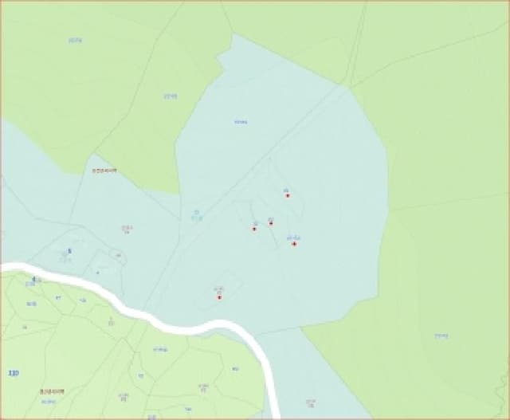Select the label in the bottom narrow blue strip
Image resolution: width=510 pixels, height=420 pixels.
pyautogui.click(x=311, y=403)
